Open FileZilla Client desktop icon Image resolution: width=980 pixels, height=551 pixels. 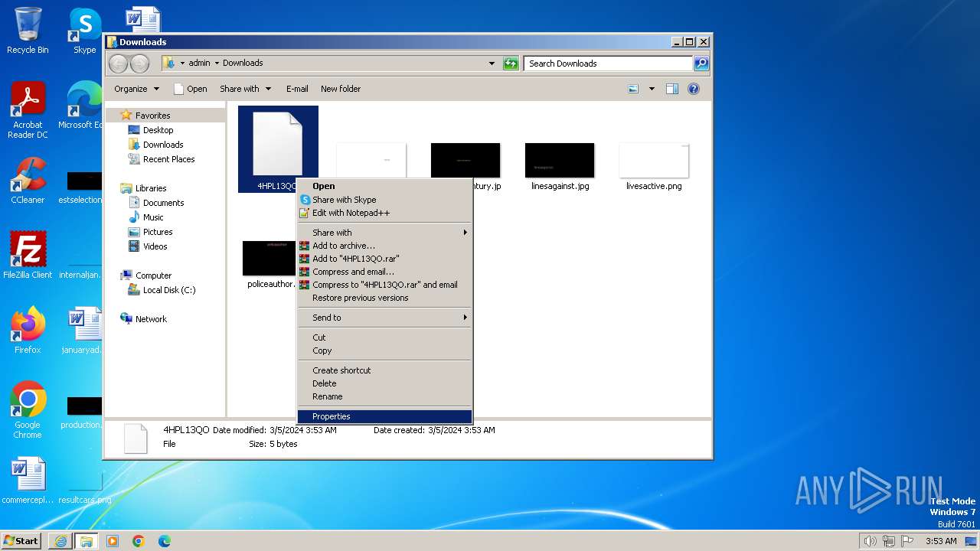pos(28,255)
